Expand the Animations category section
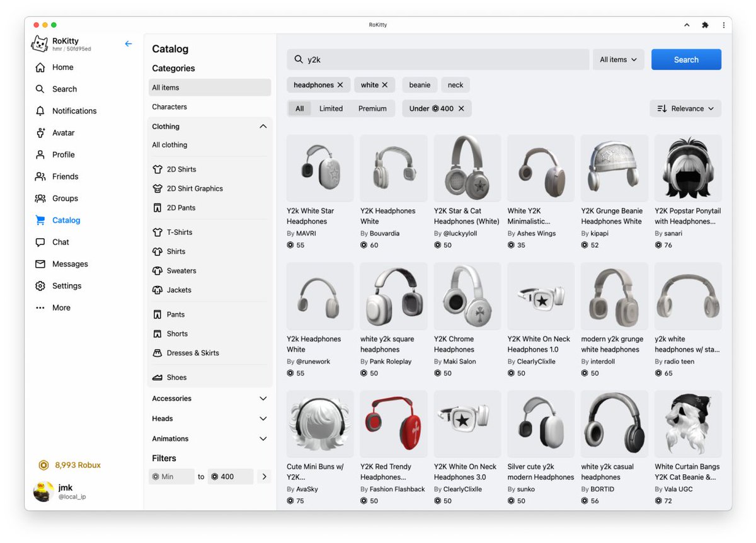 (x=263, y=439)
